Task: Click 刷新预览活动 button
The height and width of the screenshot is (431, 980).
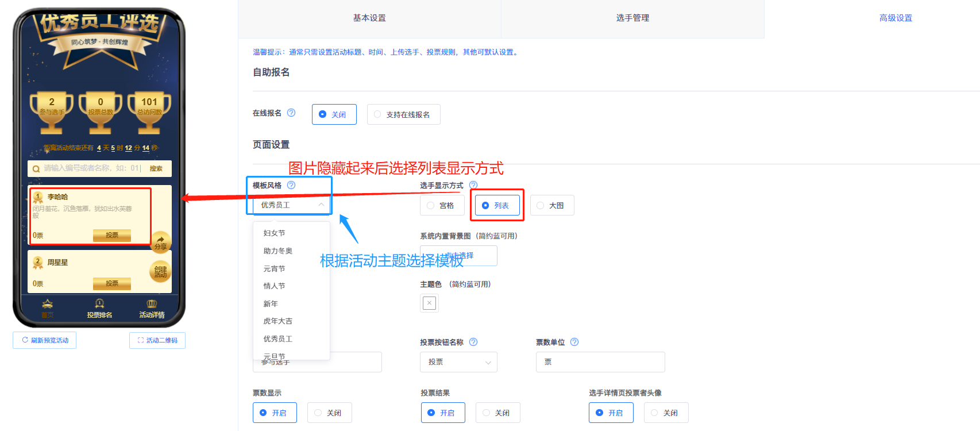Action: point(45,340)
